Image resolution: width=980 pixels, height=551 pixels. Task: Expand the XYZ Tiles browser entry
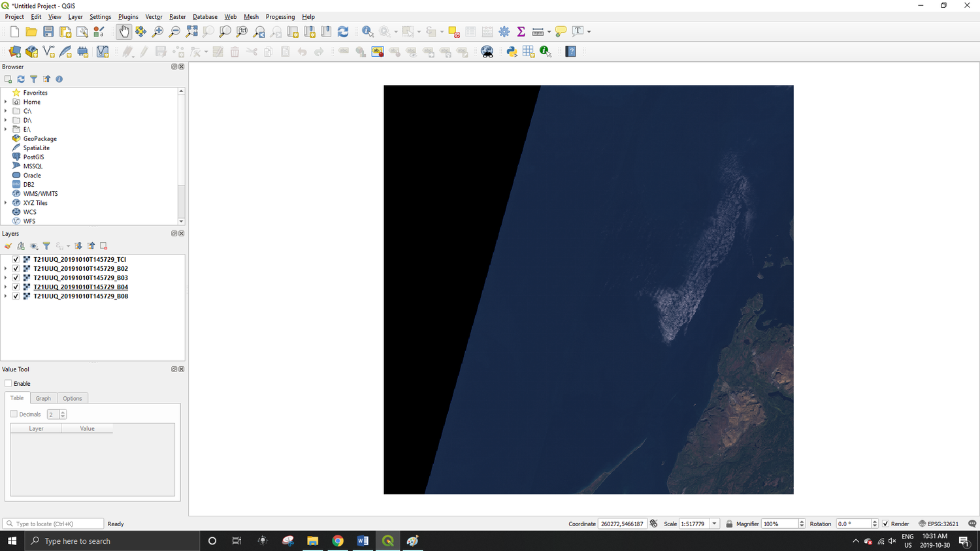coord(5,202)
